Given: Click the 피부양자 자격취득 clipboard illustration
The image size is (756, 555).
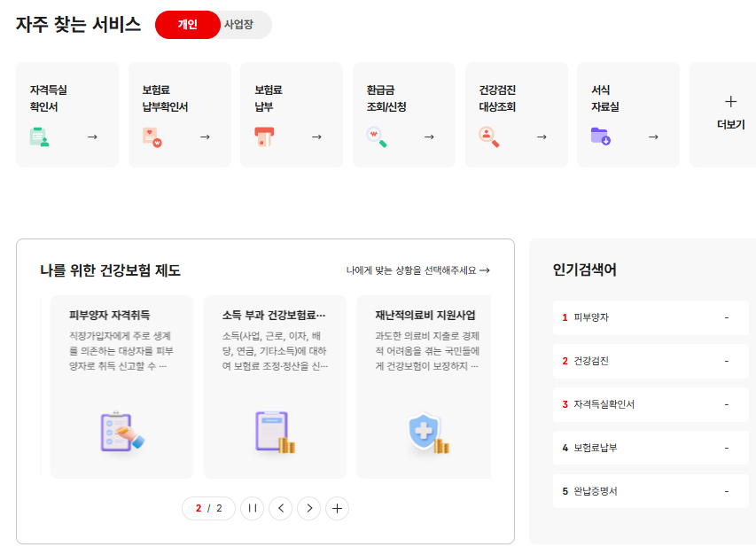Looking at the screenshot, I should click(121, 433).
